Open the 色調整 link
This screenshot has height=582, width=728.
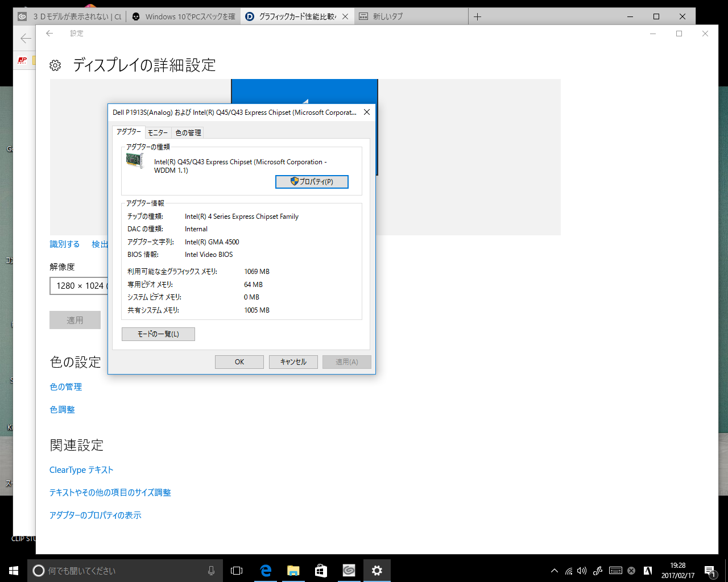[62, 410]
